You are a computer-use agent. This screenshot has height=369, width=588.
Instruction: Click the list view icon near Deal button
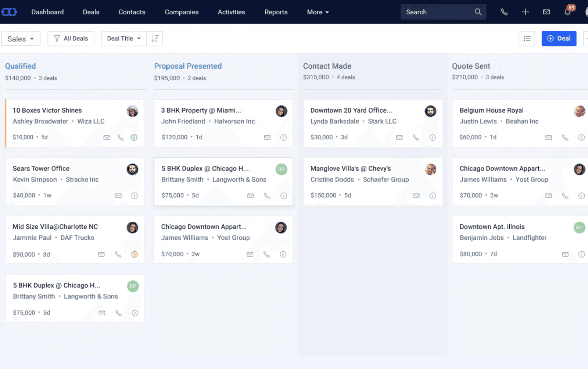tap(527, 39)
